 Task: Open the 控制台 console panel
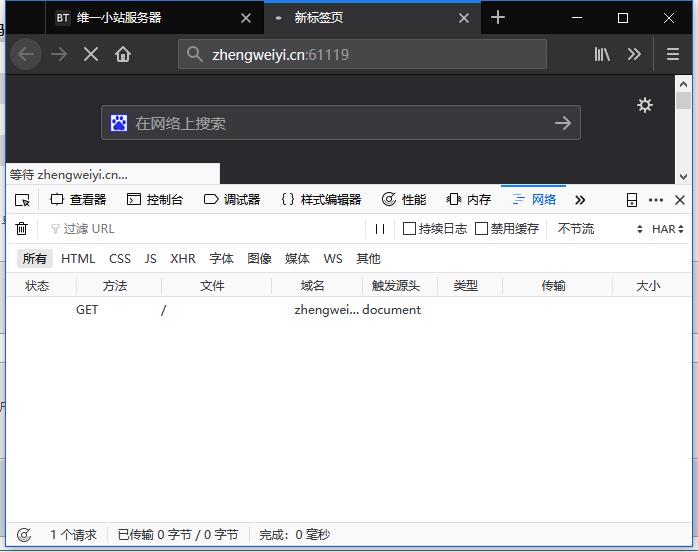coord(155,200)
